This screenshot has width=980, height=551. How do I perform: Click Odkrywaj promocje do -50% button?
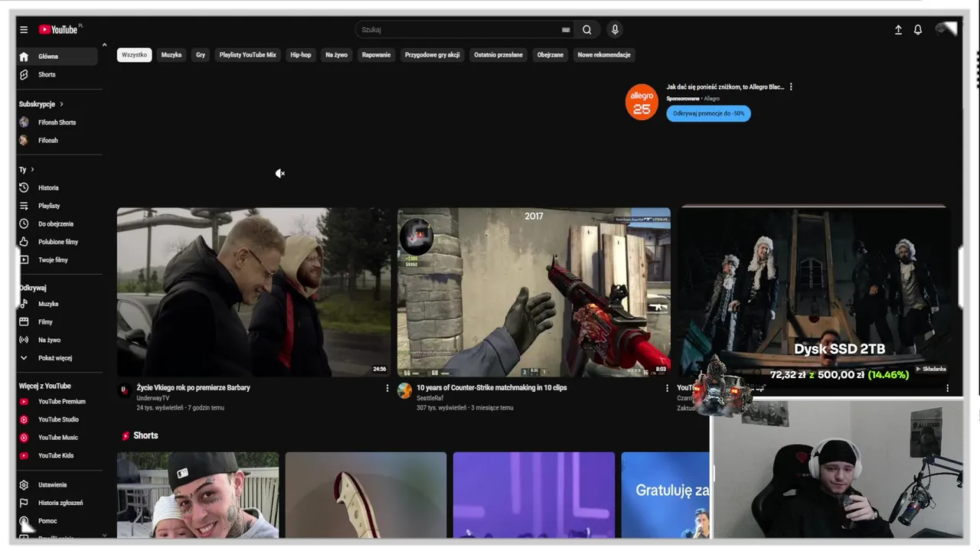708,113
